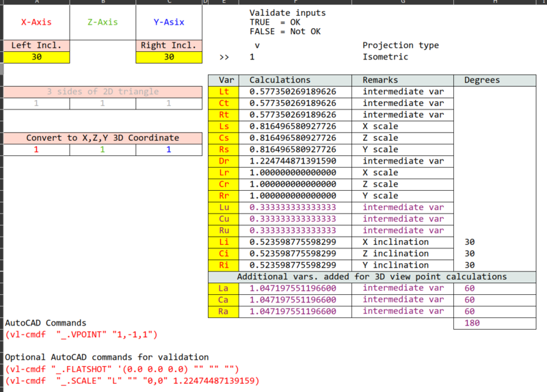Screen dimensions: 547x392
Task: Click Dr calculation value 1.224744871391590
Action: (295, 161)
